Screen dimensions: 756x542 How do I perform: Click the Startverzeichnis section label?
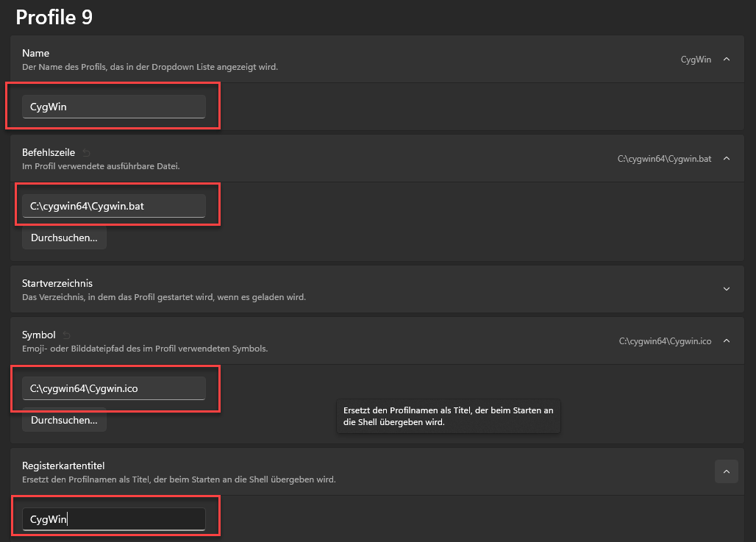(57, 283)
